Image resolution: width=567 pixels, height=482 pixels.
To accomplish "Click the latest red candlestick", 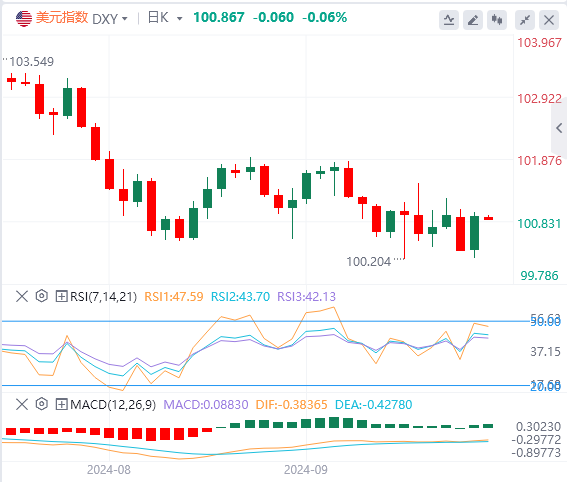I will tap(489, 218).
